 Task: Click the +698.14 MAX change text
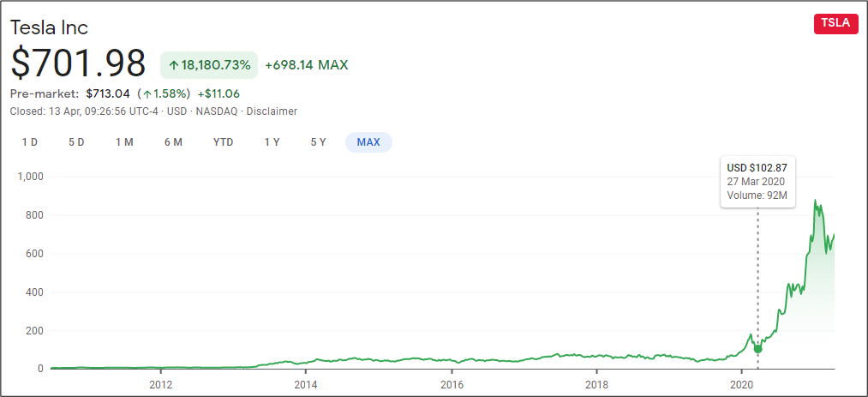[x=307, y=65]
